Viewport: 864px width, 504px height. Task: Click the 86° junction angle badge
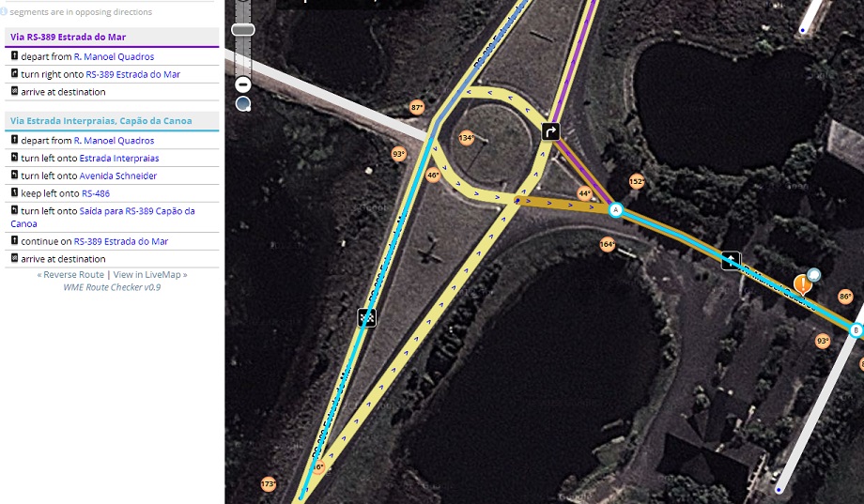(845, 297)
